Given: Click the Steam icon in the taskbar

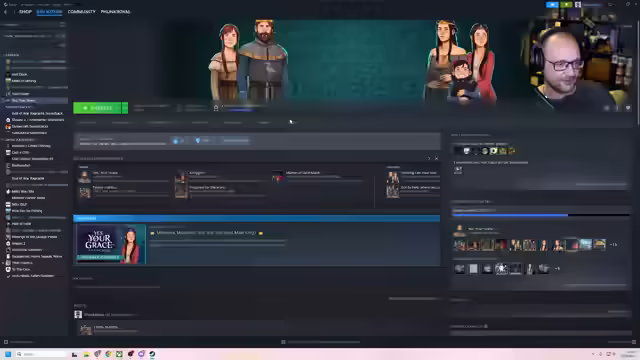Looking at the screenshot, I should (x=152, y=354).
